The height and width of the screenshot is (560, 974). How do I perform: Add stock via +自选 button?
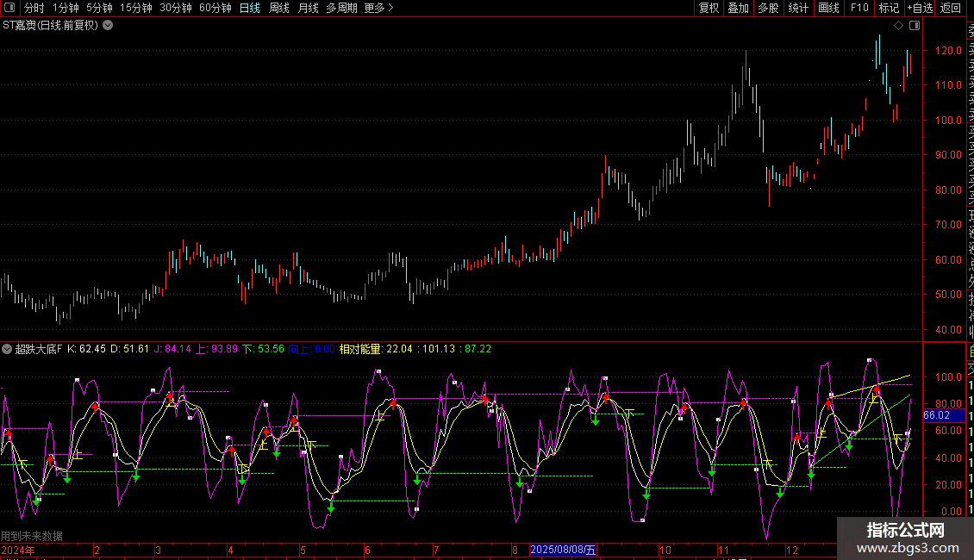(x=920, y=8)
